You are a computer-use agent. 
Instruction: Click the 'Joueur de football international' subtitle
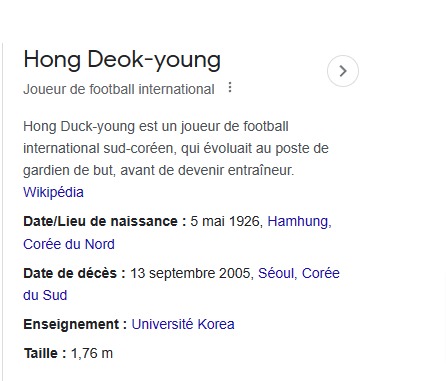(119, 89)
